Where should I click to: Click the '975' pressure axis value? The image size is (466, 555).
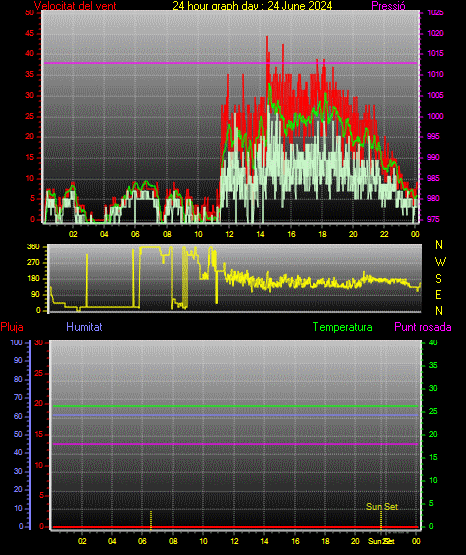coord(434,219)
